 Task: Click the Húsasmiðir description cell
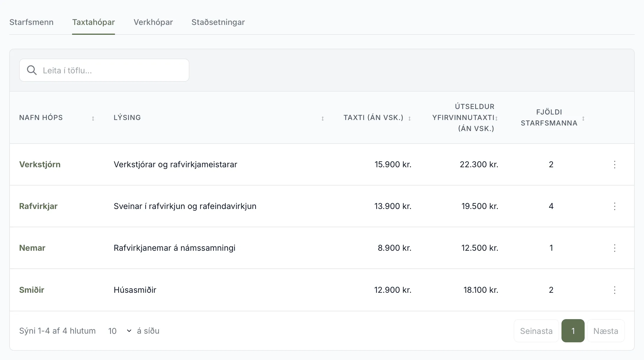tap(135, 290)
